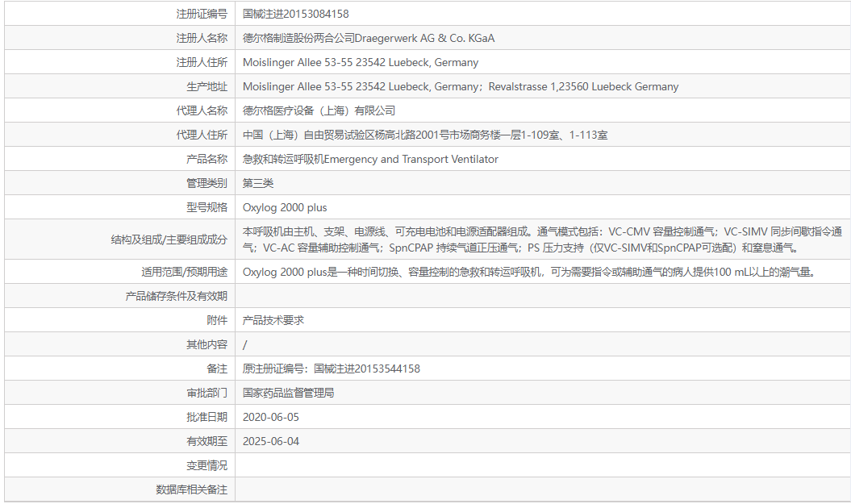Image resolution: width=851 pixels, height=504 pixels.
Task: Select agent address with 杨高北路2001号
Action: click(x=425, y=135)
